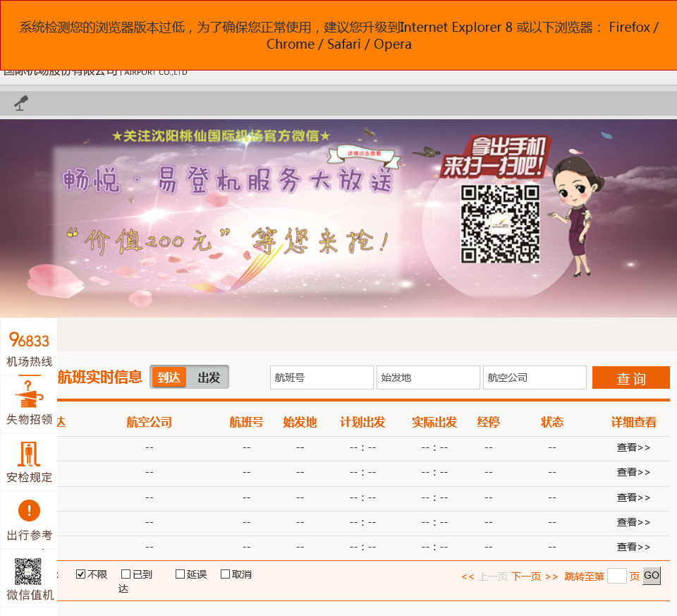Check the 取消 cancelled checkbox

click(225, 574)
